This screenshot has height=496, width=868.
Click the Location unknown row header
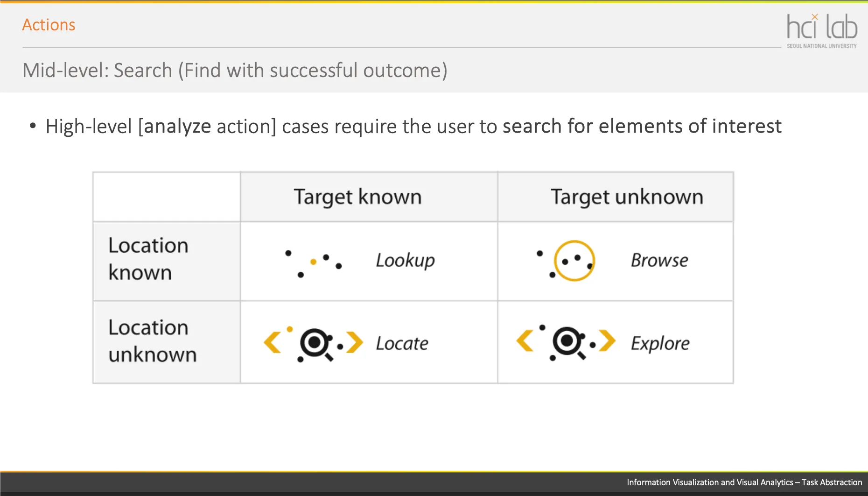click(x=152, y=341)
